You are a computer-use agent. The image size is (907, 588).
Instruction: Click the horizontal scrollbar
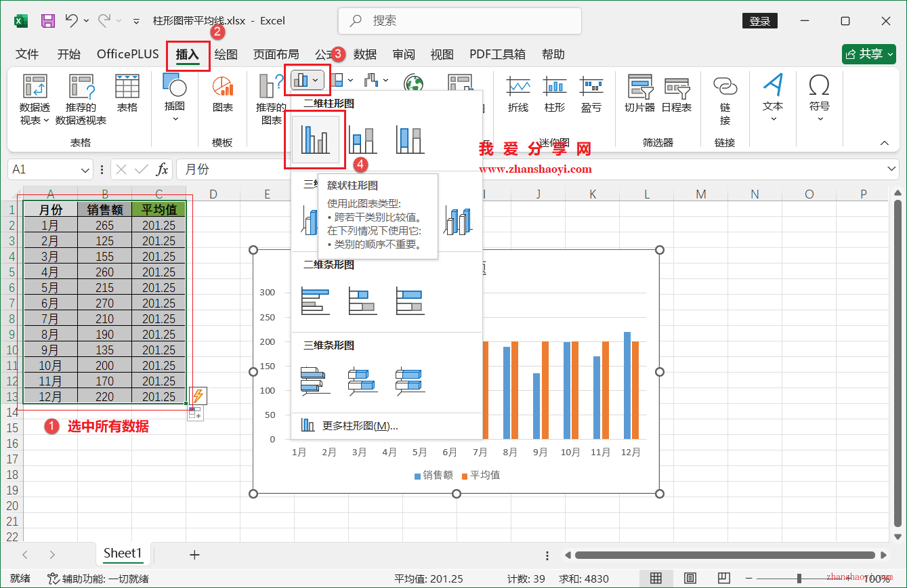[725, 555]
